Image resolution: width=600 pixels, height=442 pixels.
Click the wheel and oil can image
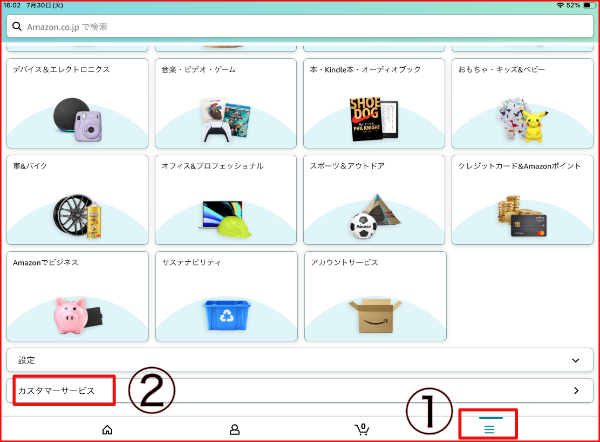pos(77,216)
